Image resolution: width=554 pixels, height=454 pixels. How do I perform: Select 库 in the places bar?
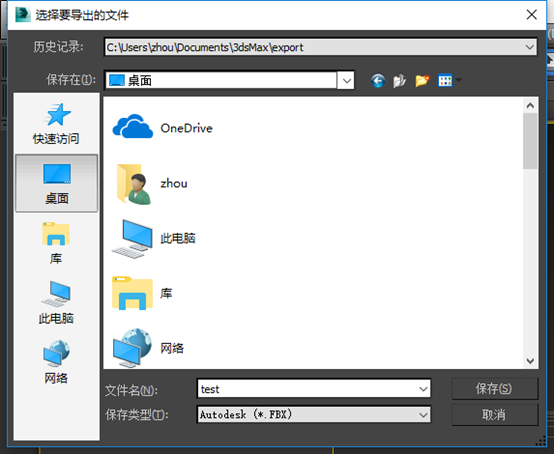click(x=57, y=243)
